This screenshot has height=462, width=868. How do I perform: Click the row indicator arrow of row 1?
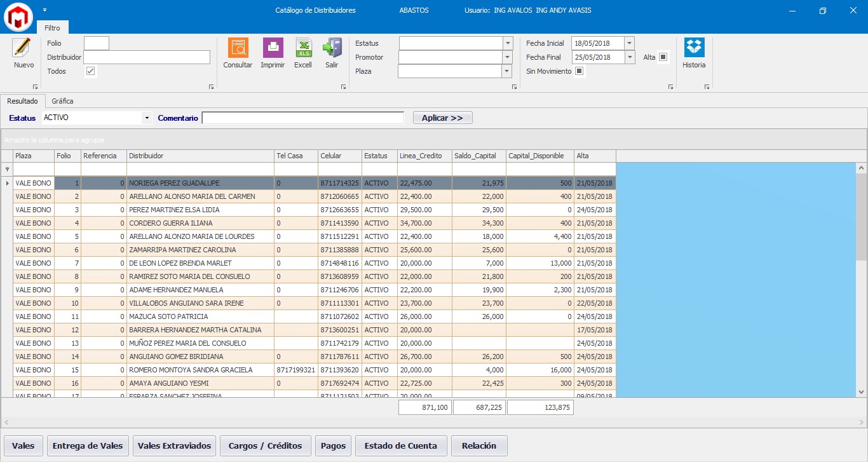pos(7,183)
